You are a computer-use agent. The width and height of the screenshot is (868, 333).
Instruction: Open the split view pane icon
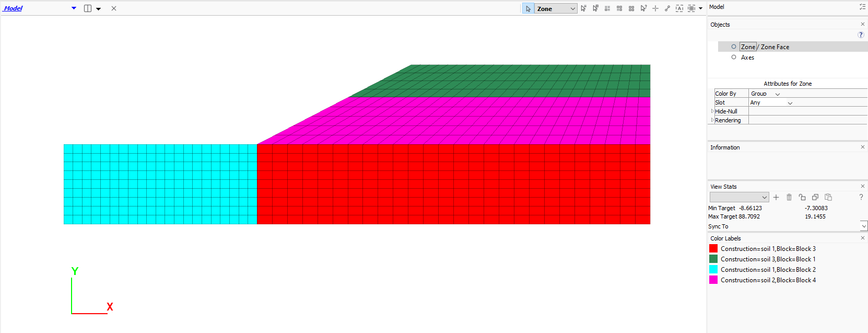click(88, 8)
